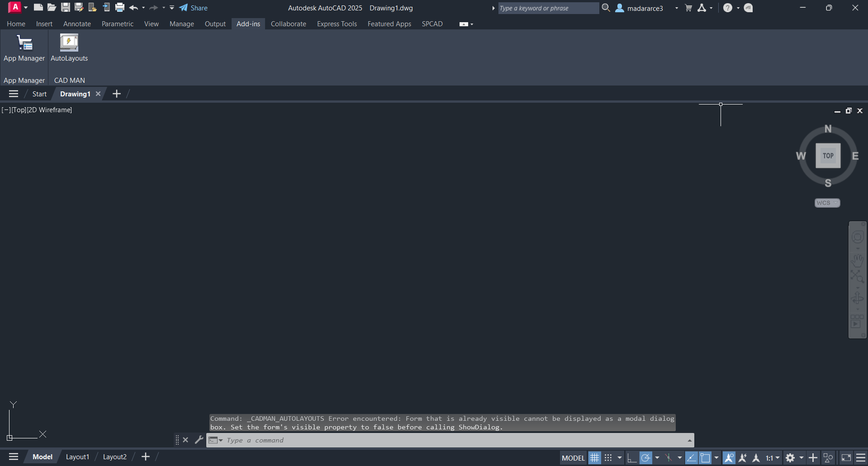Open the Home ribbon tab
The width and height of the screenshot is (868, 466).
(16, 24)
